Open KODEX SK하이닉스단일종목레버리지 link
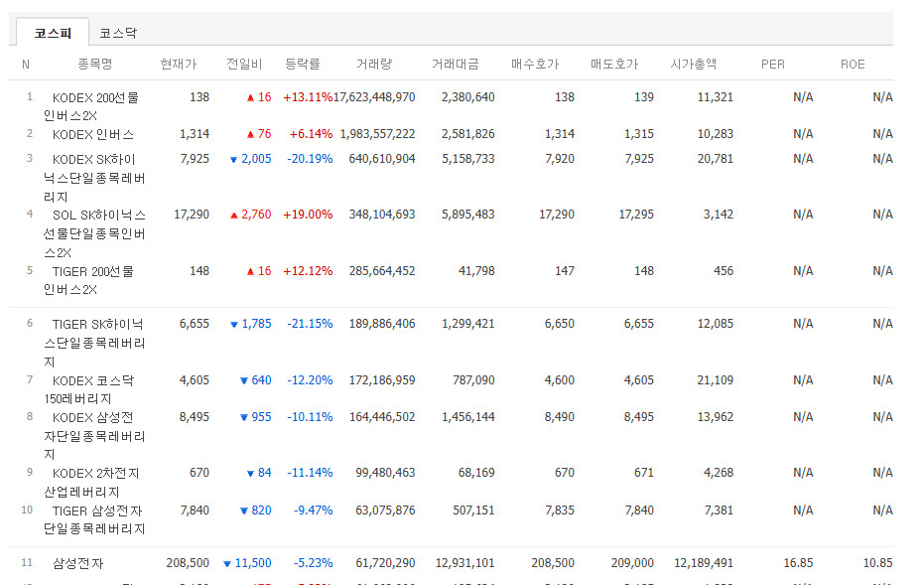This screenshot has width=924, height=585. click(x=94, y=178)
